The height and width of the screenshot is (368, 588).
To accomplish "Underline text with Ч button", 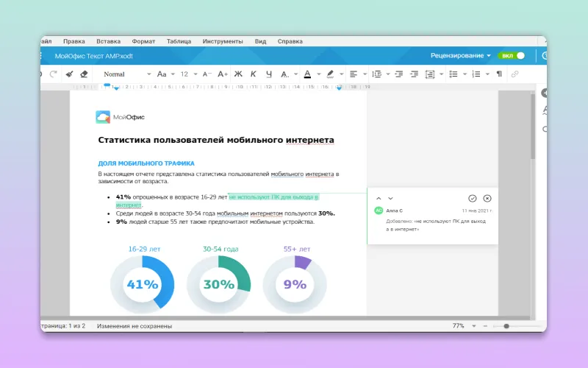I will (x=269, y=74).
